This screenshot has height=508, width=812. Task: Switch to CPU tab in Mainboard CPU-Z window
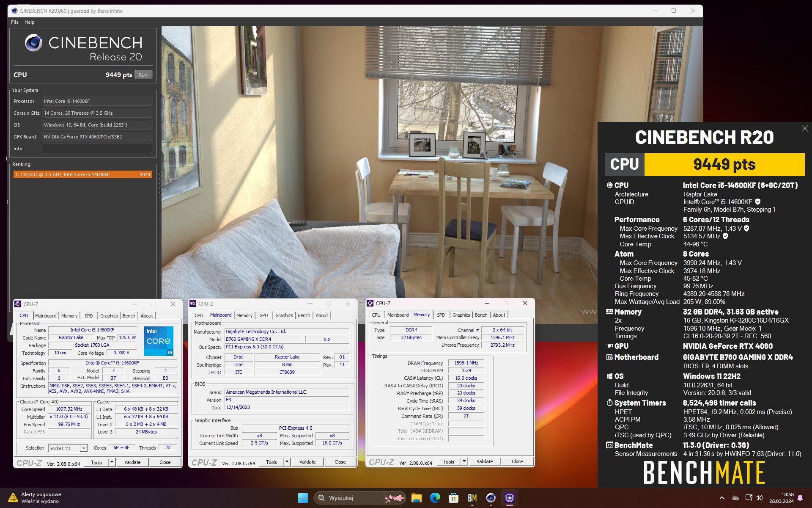199,315
